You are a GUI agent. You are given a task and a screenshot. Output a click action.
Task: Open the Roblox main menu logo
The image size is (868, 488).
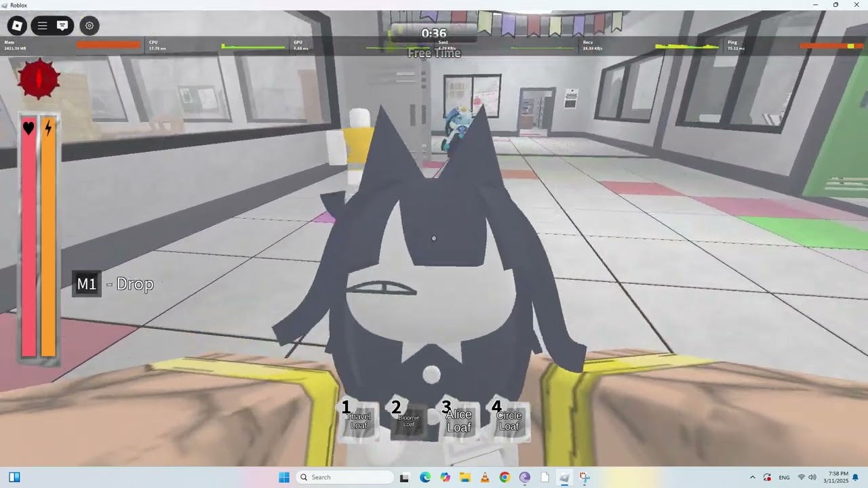point(17,26)
